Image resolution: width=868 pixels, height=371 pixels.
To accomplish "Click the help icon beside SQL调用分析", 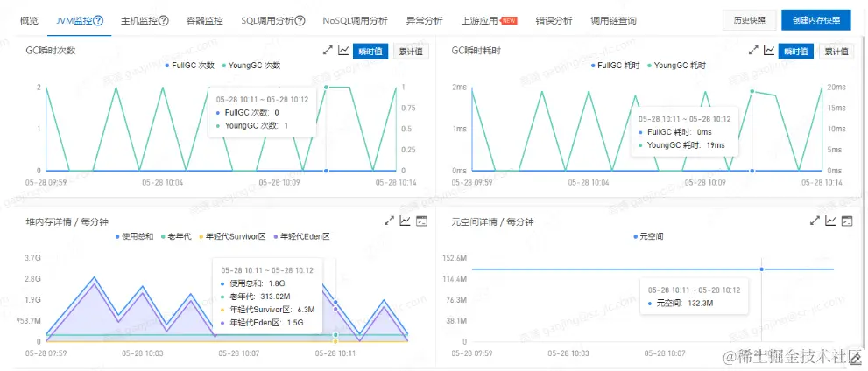I will (300, 20).
